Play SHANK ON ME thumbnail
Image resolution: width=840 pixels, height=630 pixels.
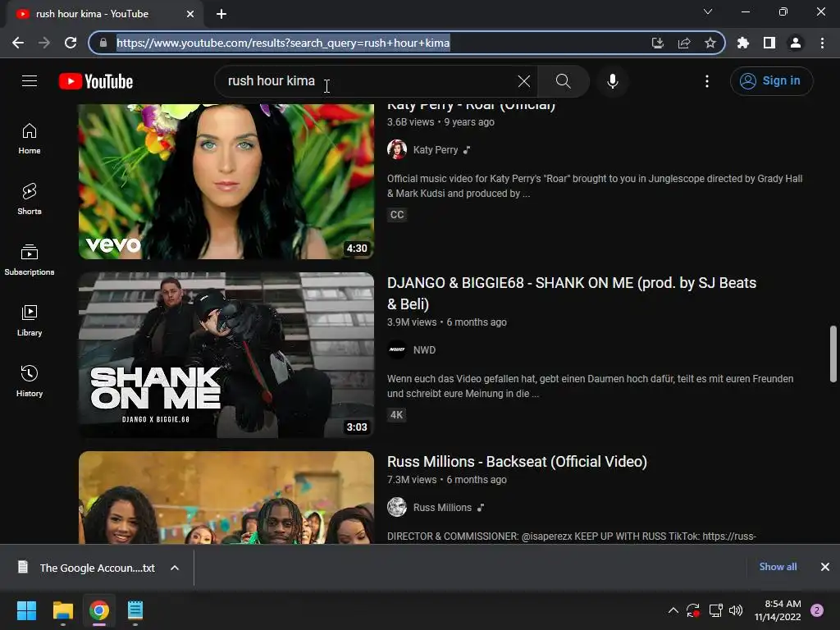[x=226, y=355]
